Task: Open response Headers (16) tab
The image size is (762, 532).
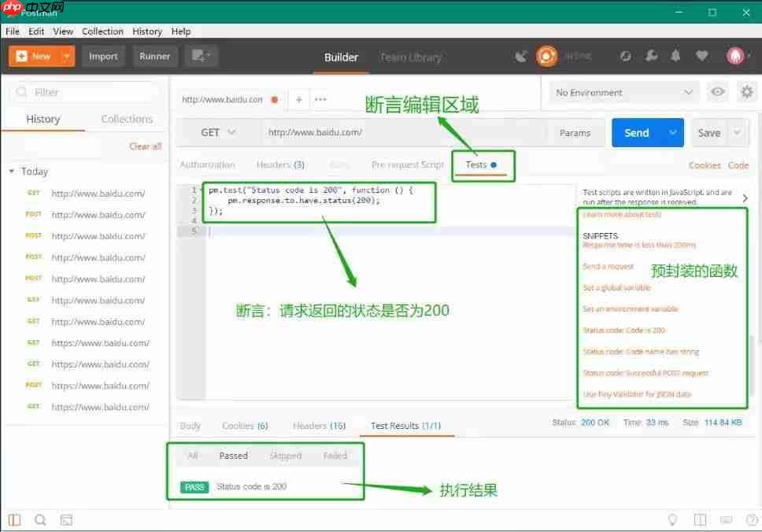Action: pyautogui.click(x=319, y=426)
